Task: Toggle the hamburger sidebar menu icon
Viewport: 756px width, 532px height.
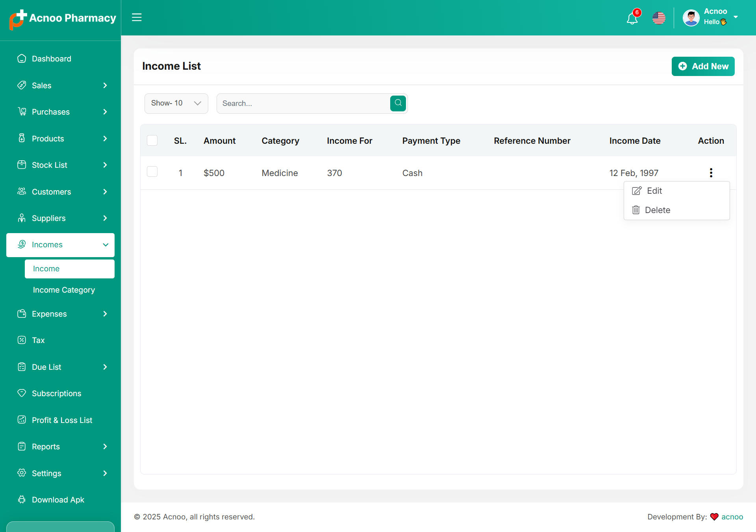Action: (137, 17)
